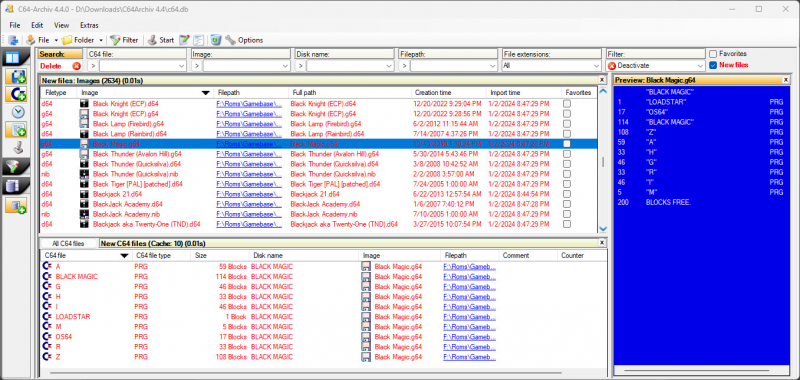This screenshot has width=800, height=380.
Task: Mark Black Lamp (Firebird).g64 as favorite
Action: click(x=567, y=124)
